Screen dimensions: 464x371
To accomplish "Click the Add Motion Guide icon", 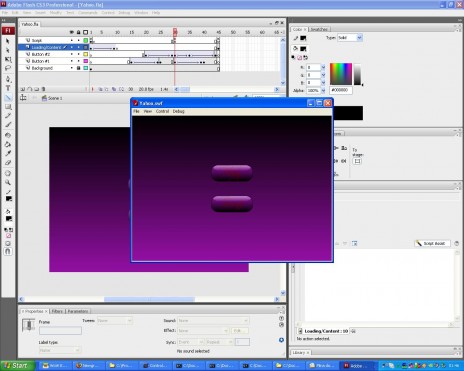I will (30, 89).
